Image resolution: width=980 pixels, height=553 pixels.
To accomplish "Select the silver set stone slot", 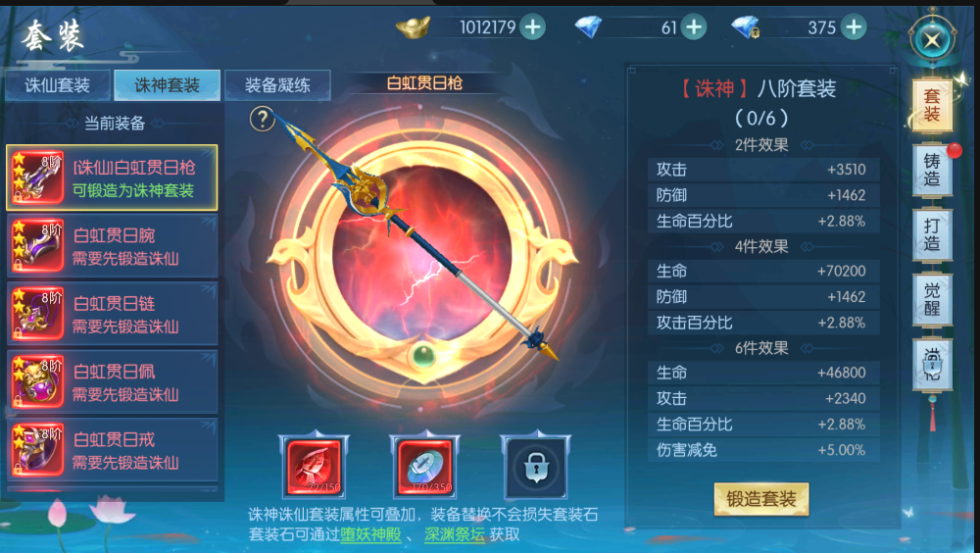I will pyautogui.click(x=425, y=466).
